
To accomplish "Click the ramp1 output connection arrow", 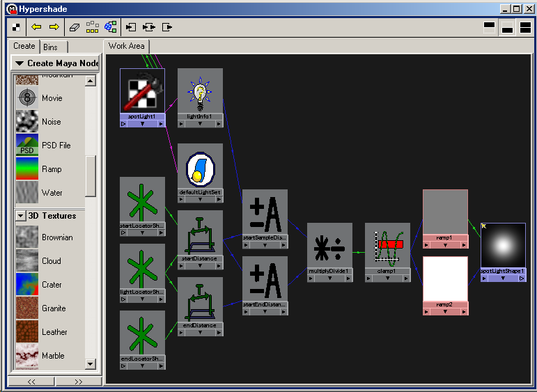I will click(464, 245).
